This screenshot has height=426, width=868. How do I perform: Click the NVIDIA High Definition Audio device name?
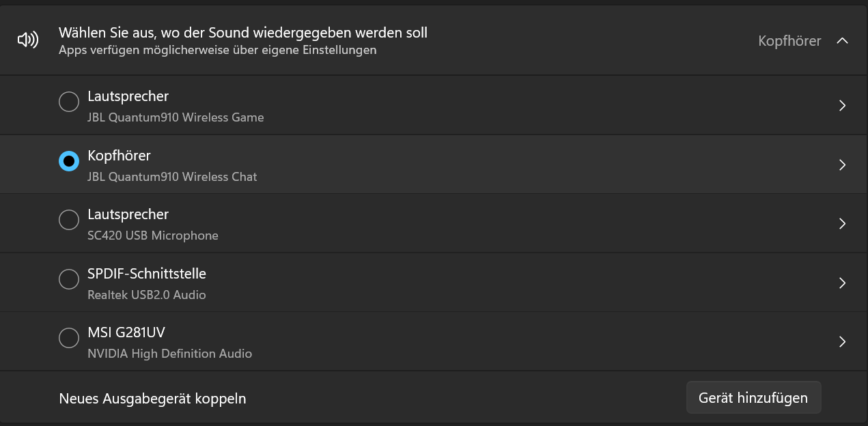[169, 354]
